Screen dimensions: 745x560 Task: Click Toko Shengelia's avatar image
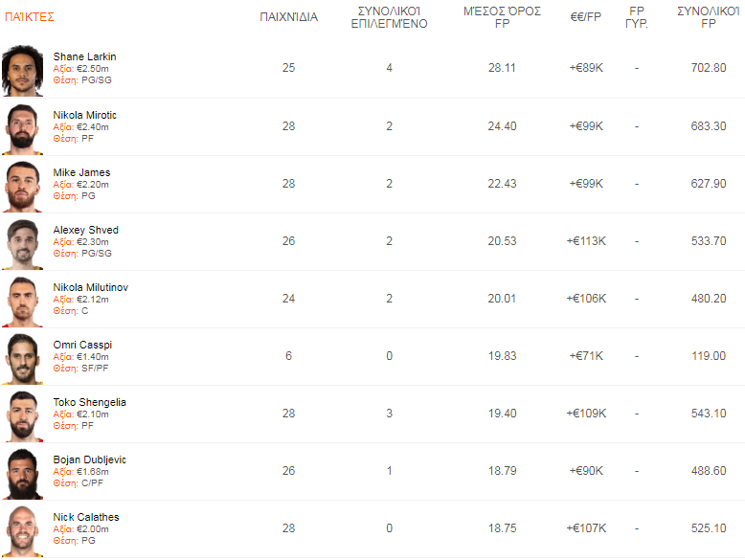[23, 414]
